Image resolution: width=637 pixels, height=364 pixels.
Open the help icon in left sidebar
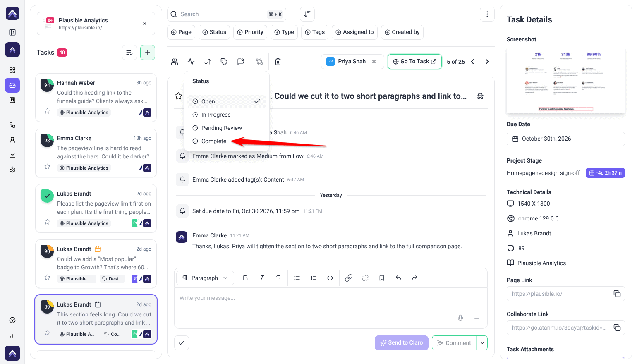[x=12, y=320]
